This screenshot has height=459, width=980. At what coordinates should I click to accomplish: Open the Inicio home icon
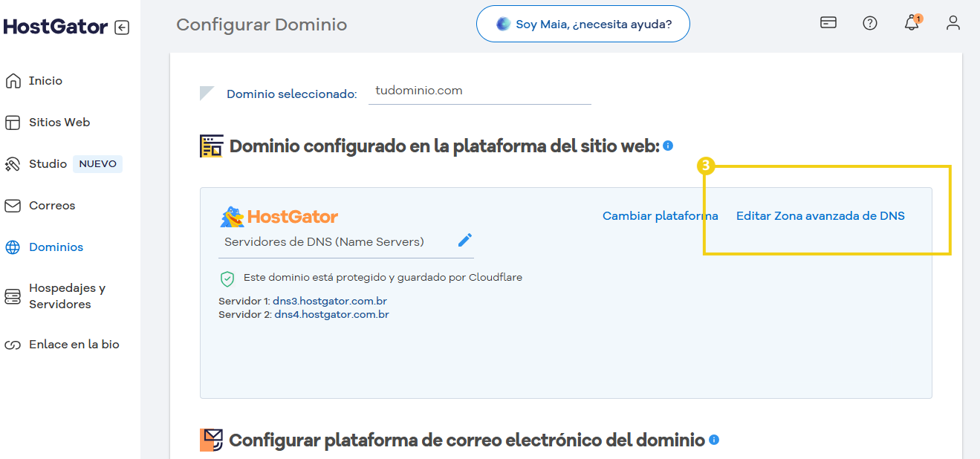pyautogui.click(x=13, y=81)
